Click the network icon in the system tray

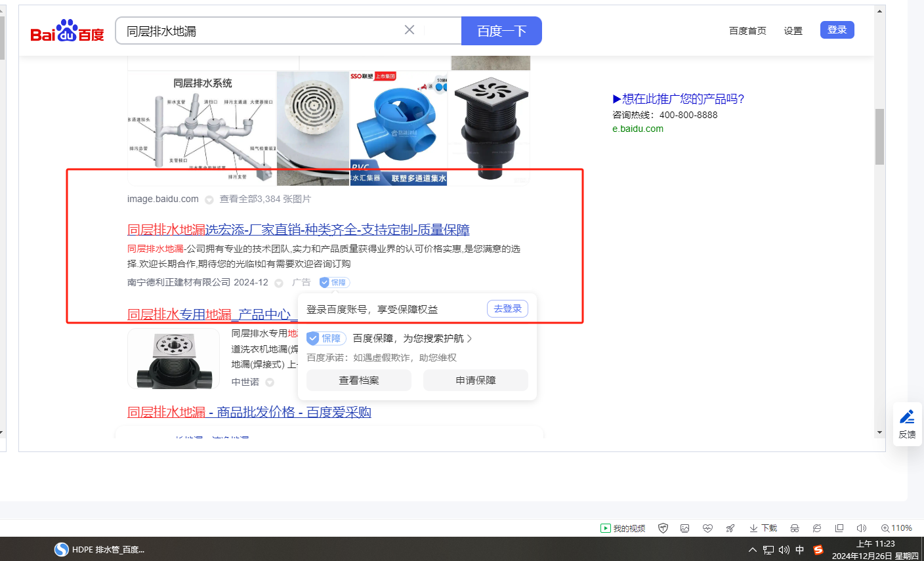coord(768,550)
